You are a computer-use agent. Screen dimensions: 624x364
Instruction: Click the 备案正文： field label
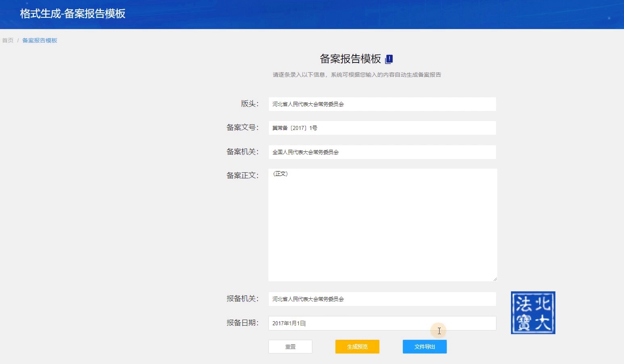pos(243,176)
